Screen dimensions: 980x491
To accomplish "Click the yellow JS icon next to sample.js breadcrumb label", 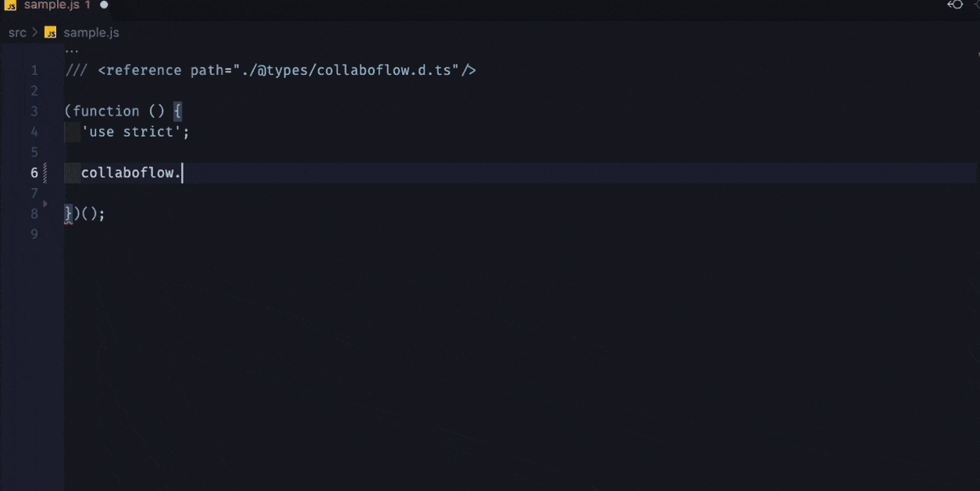I will 50,32.
